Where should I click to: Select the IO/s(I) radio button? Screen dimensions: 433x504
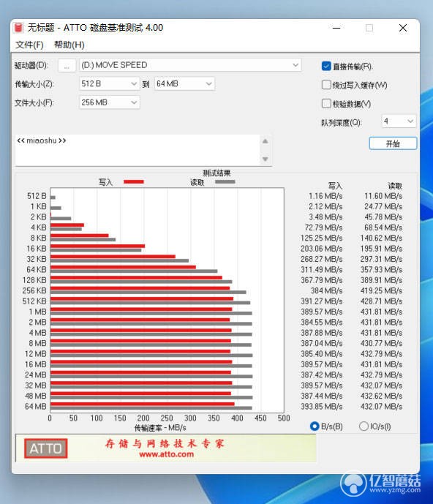364,426
